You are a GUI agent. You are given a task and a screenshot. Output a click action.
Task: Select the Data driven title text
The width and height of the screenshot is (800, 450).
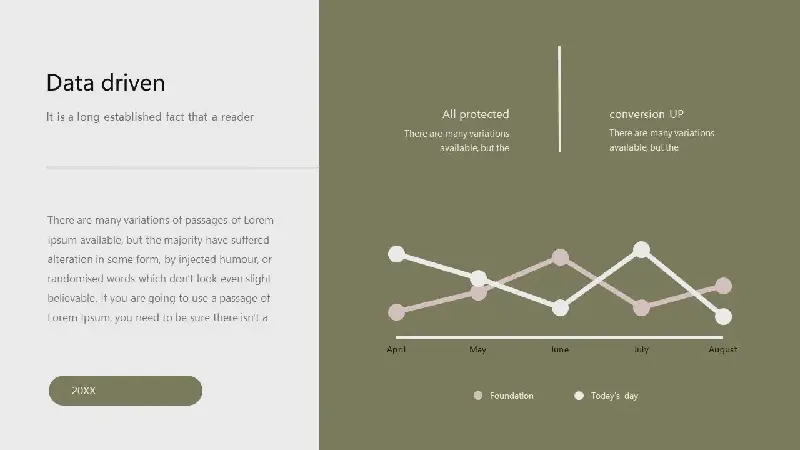pyautogui.click(x=106, y=83)
